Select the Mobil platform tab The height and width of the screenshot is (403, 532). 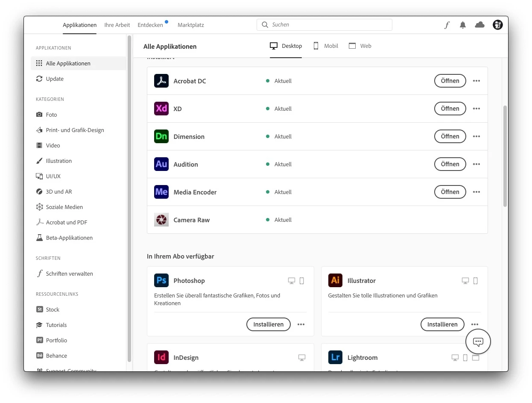(326, 46)
